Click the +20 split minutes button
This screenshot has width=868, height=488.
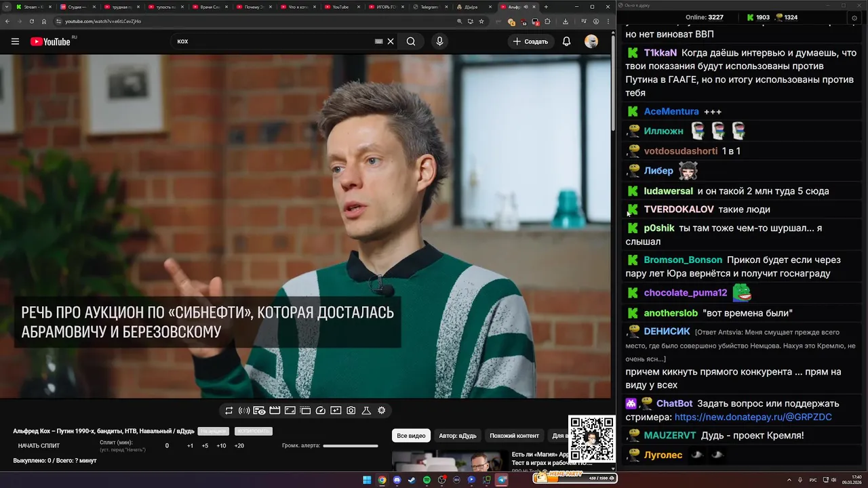coord(239,445)
